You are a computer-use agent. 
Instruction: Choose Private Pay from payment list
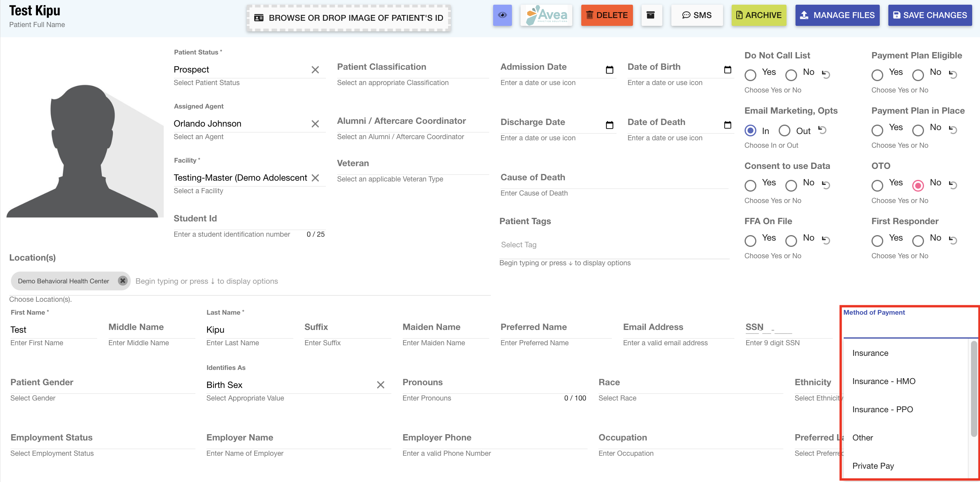pos(873,466)
